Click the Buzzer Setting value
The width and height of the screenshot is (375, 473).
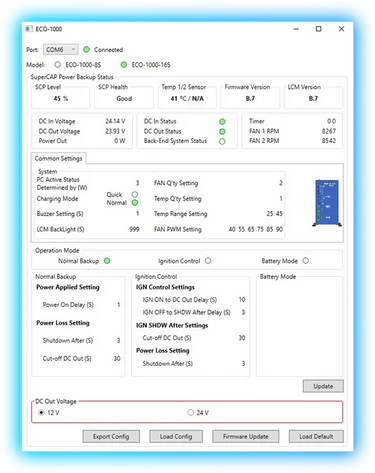click(x=137, y=214)
